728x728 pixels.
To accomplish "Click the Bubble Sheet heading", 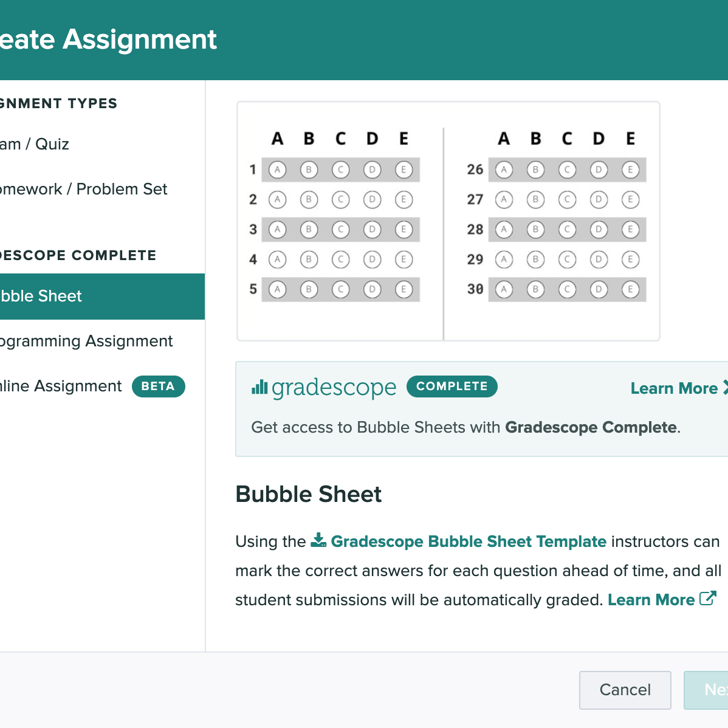I will click(x=308, y=494).
